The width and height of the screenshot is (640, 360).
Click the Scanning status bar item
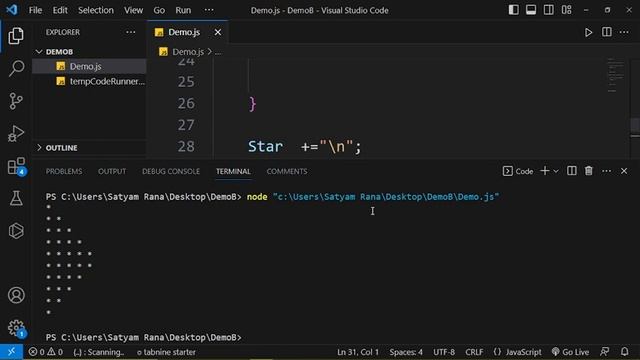[x=99, y=352]
